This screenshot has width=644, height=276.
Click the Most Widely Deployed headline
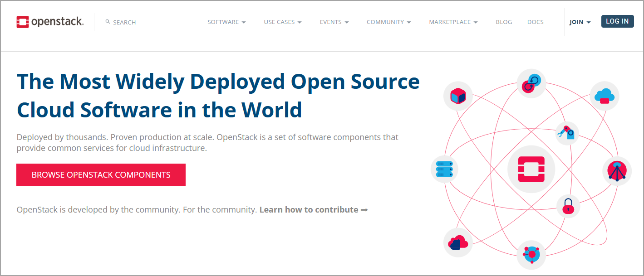(218, 96)
